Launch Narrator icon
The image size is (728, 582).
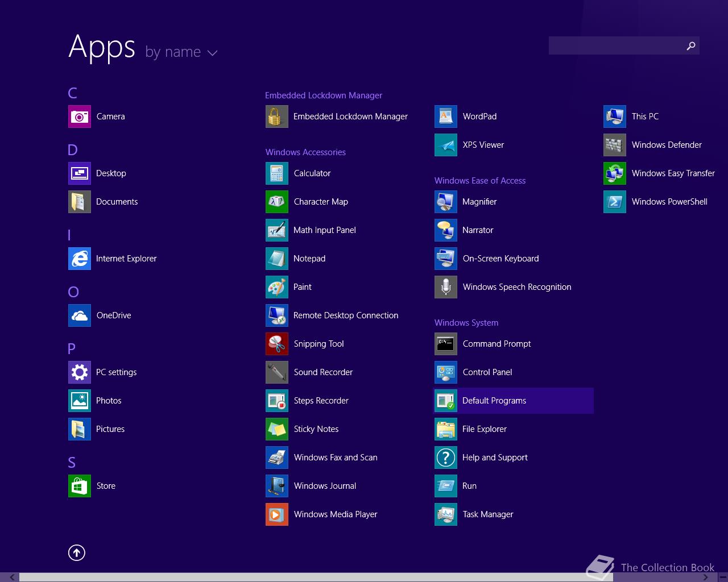point(446,230)
